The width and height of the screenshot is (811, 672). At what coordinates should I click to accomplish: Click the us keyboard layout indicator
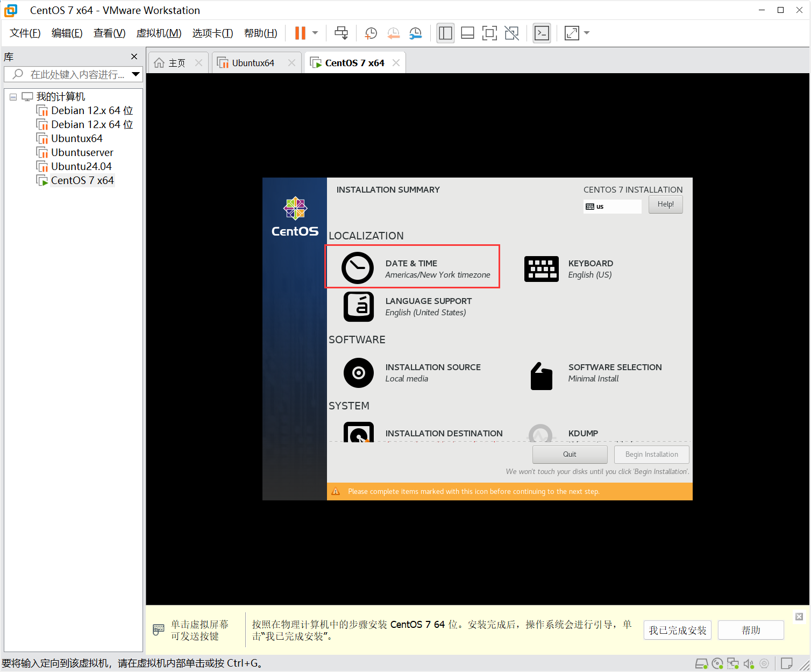[x=612, y=207]
